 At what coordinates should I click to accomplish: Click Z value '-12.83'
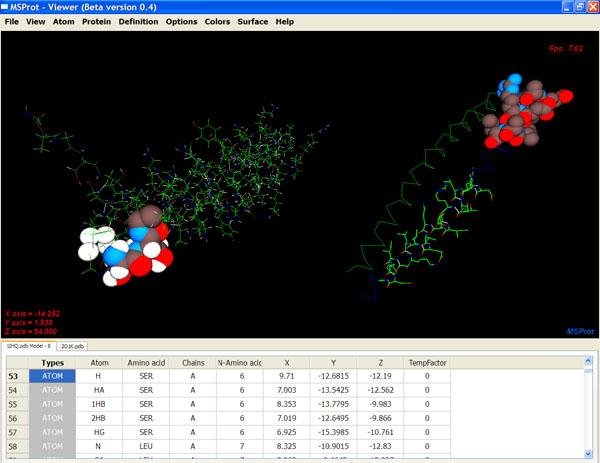(380, 447)
